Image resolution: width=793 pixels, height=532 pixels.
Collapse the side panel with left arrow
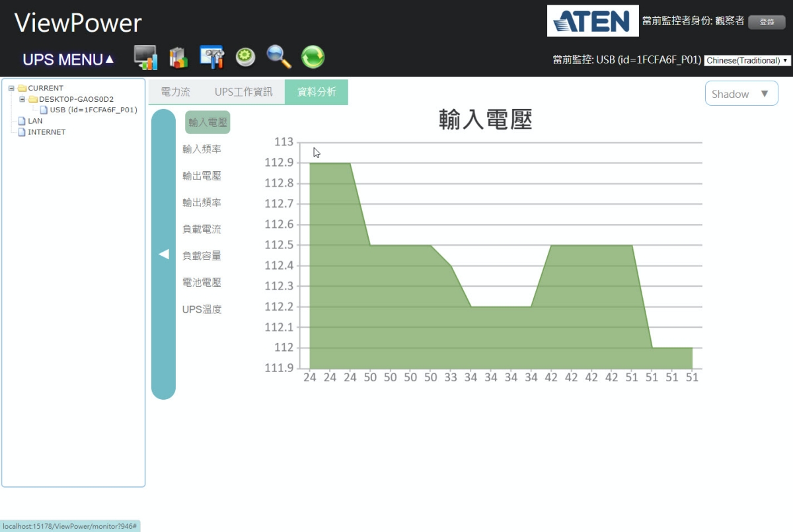(164, 254)
